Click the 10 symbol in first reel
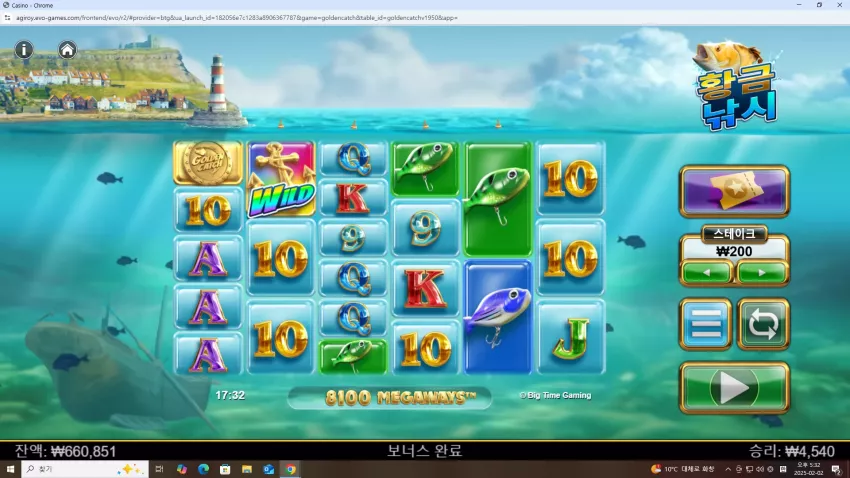The width and height of the screenshot is (850, 478). point(208,210)
